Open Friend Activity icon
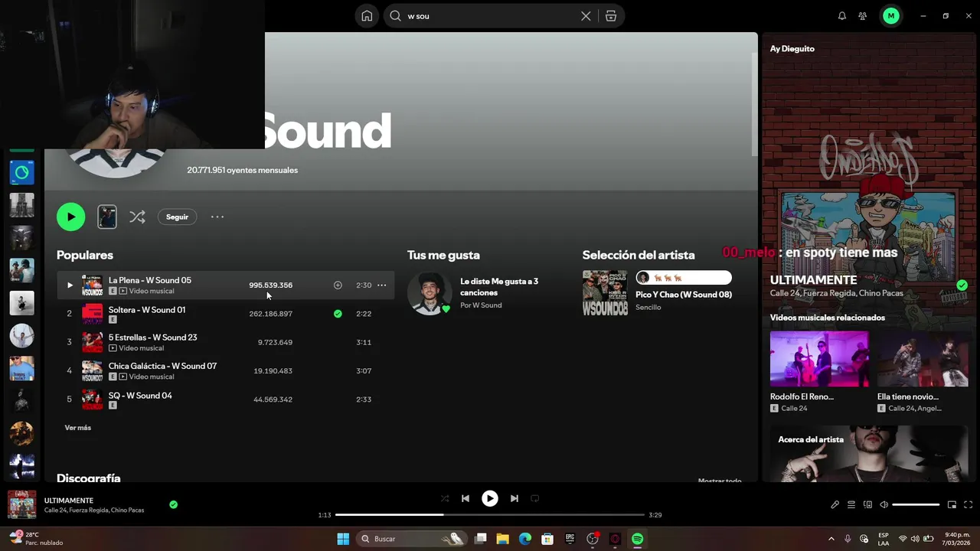The width and height of the screenshot is (980, 551). 863,16
